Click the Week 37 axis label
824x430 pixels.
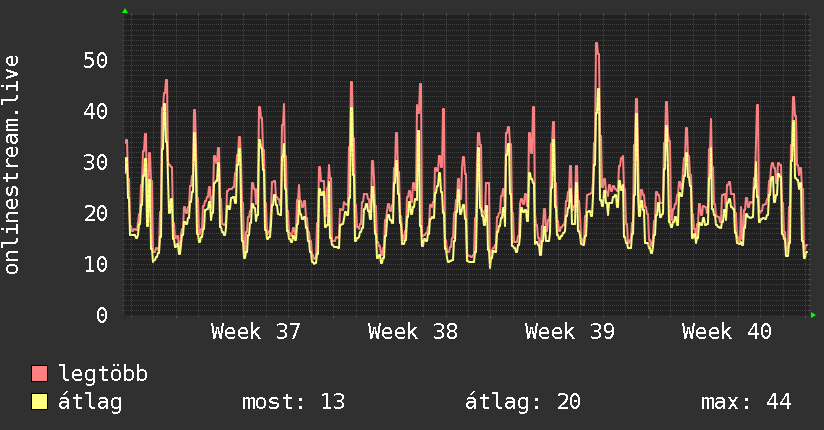(x=255, y=332)
